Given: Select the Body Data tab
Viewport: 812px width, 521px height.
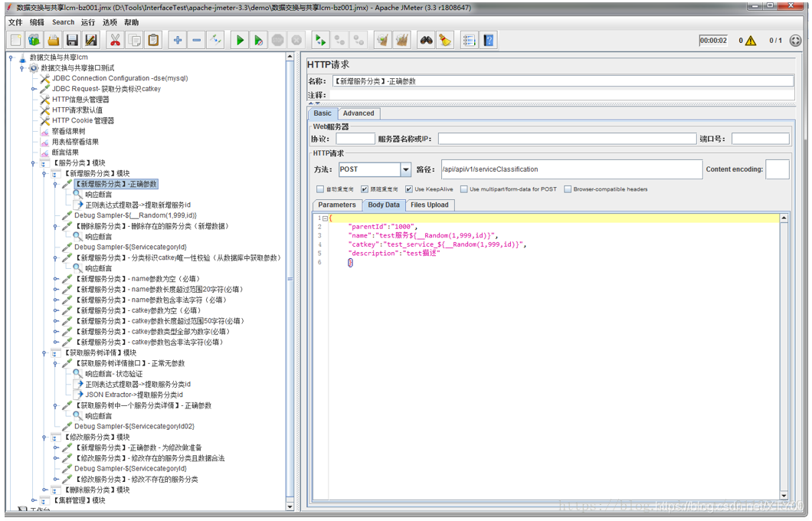Looking at the screenshot, I should tap(384, 205).
